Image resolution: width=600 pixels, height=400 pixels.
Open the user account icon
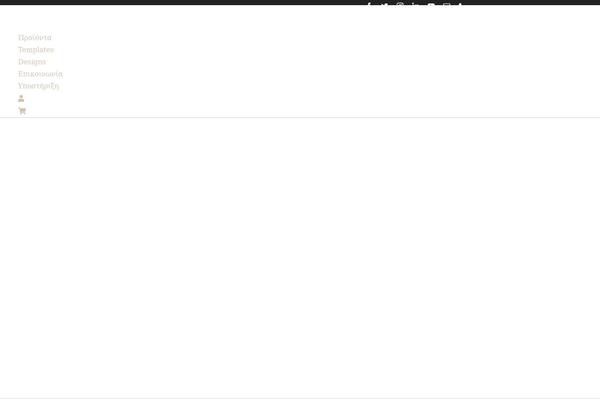tap(21, 98)
